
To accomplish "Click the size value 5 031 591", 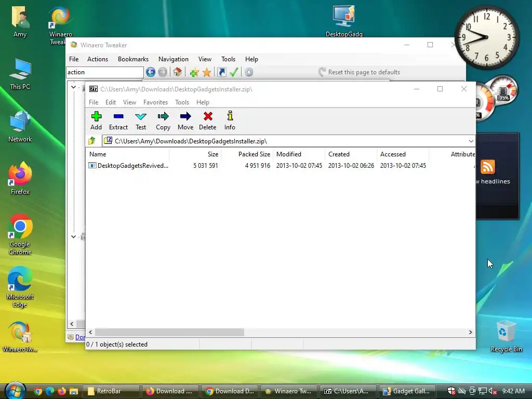I will tap(206, 166).
